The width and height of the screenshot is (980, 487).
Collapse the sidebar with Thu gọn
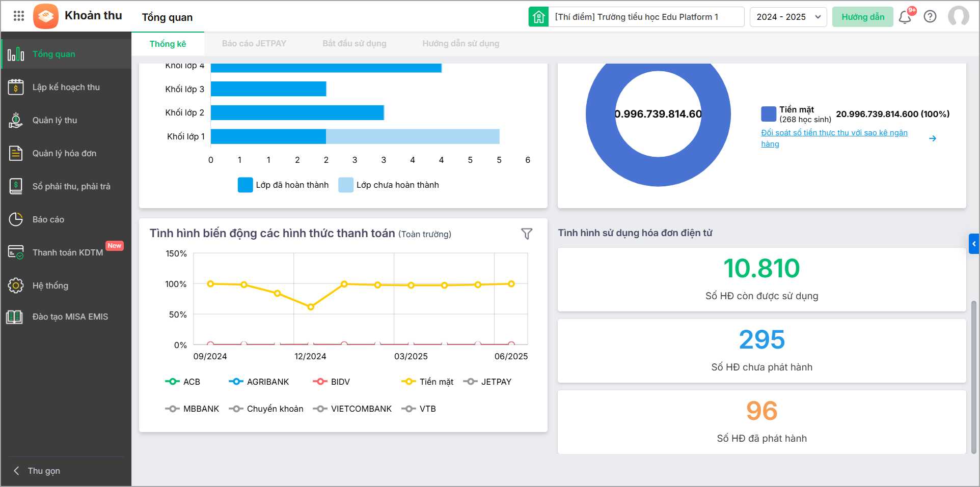point(43,471)
